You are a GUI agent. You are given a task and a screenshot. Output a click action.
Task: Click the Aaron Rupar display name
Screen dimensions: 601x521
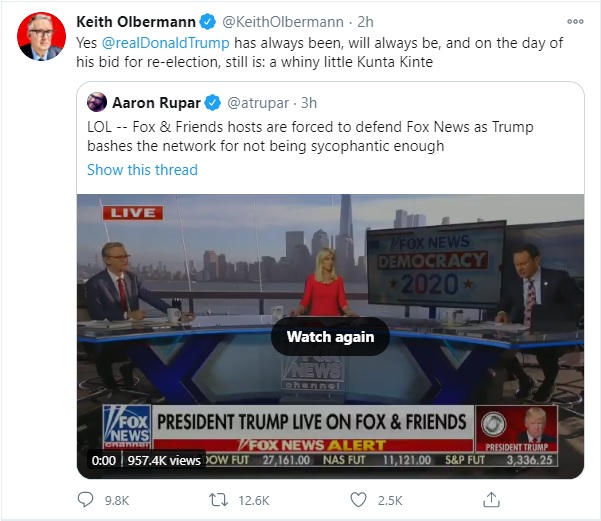(x=157, y=103)
